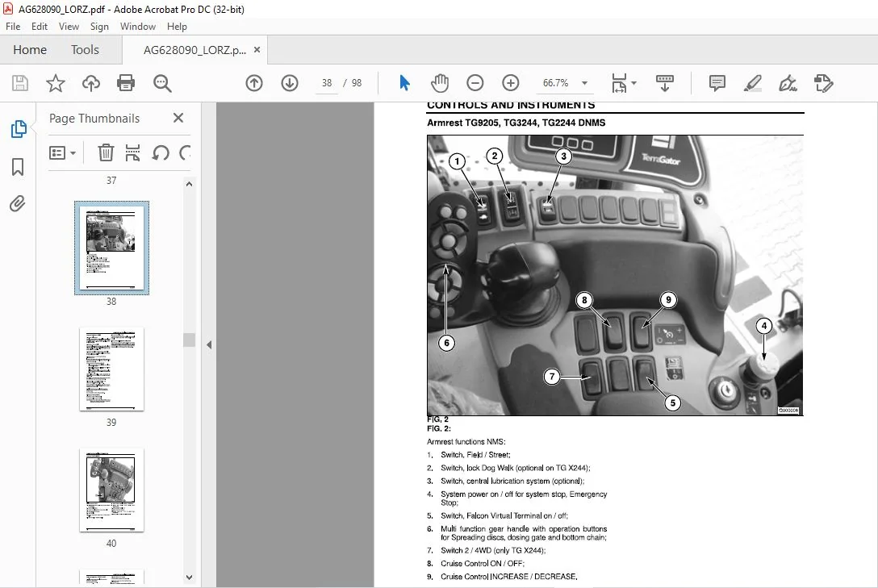Viewport: 878px width, 588px height.
Task: Close the Page Thumbnails panel
Action: coord(178,118)
